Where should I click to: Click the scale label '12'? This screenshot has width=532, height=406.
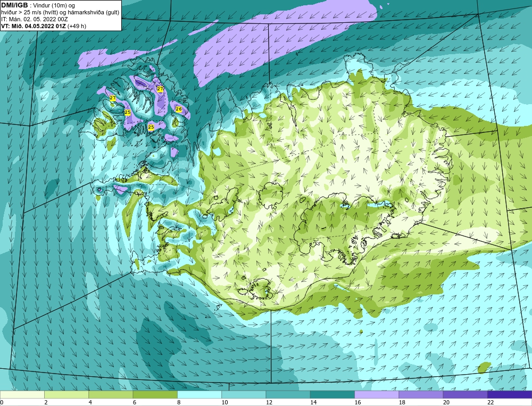coord(269,402)
